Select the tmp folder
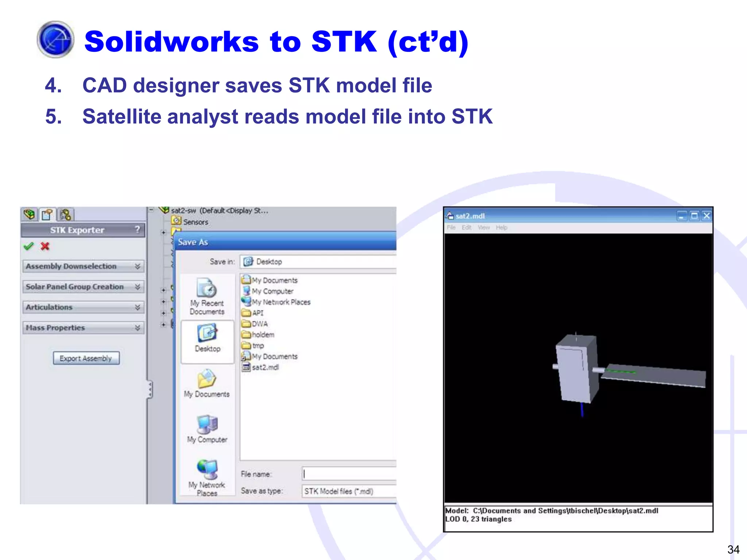The width and height of the screenshot is (747, 560). click(253, 346)
